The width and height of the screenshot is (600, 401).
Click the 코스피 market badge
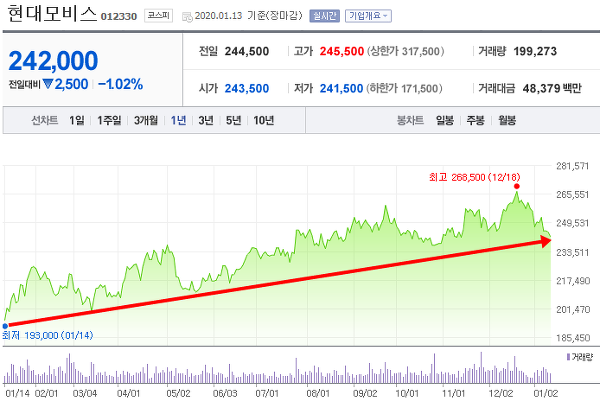[158, 16]
